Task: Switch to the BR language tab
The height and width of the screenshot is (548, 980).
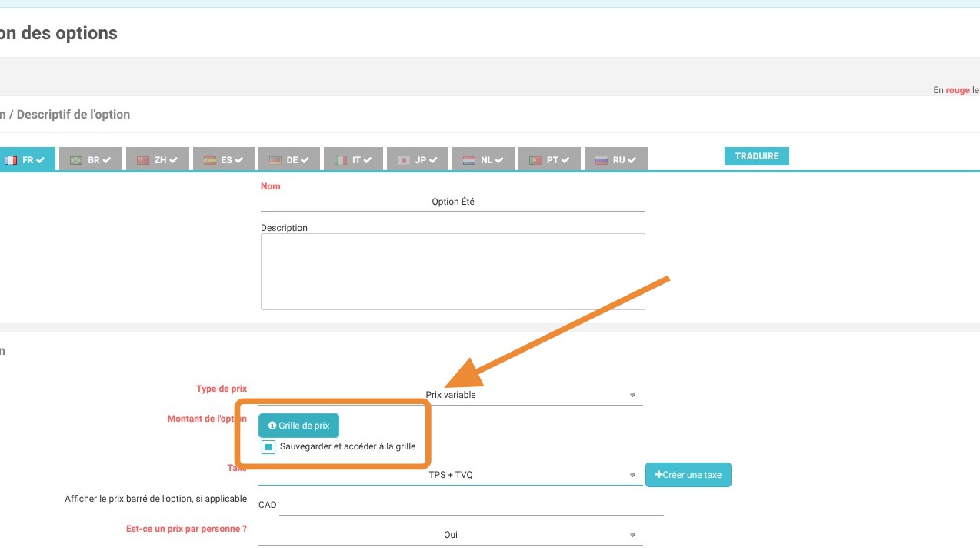Action: coord(91,159)
